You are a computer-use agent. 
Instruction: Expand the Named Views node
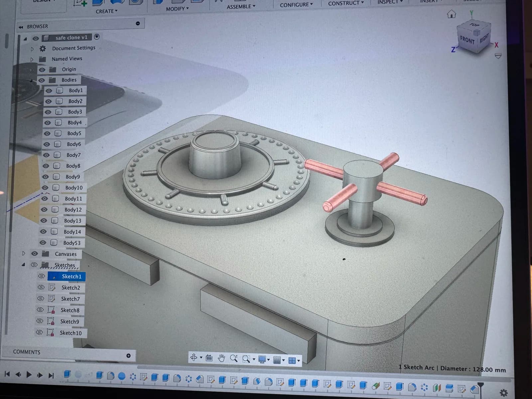32,60
